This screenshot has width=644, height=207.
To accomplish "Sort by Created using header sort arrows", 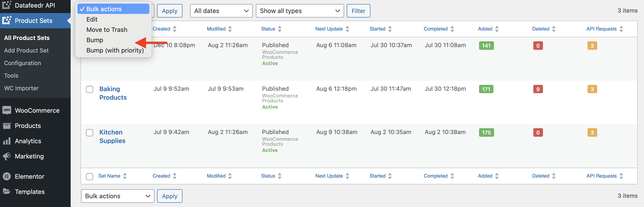I will point(174,29).
